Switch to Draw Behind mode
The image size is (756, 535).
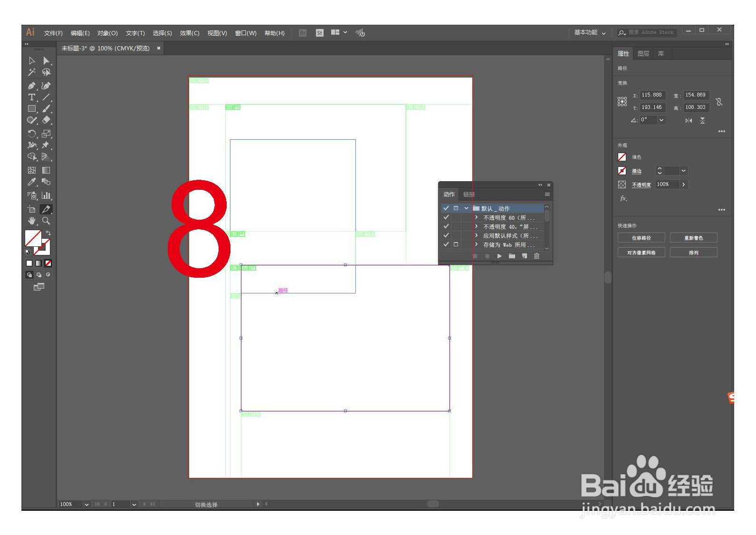pos(39,275)
